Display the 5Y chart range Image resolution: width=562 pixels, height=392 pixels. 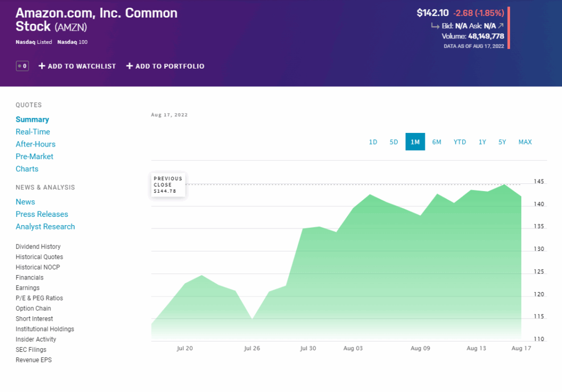coord(502,142)
